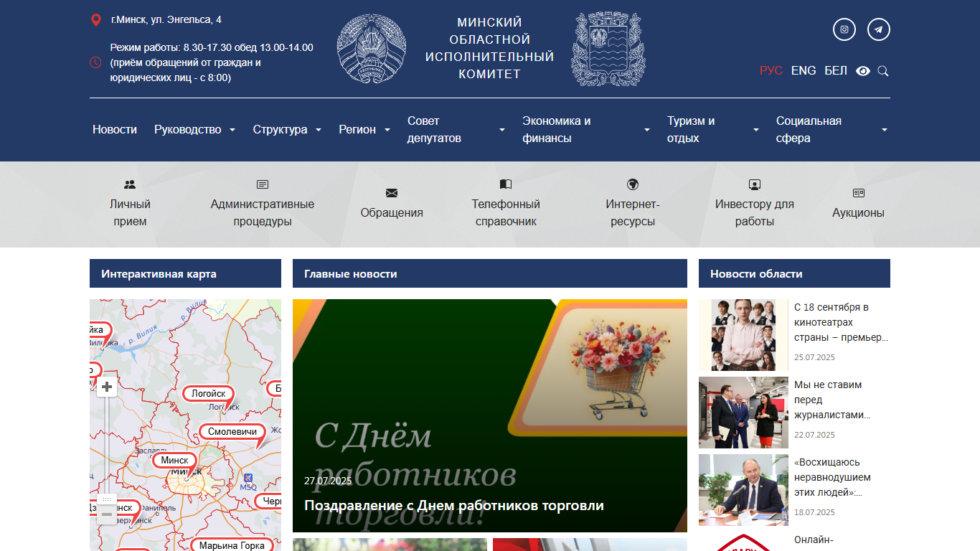Screen dimensions: 980x551
Task: Switch language to РУС
Action: (x=771, y=71)
